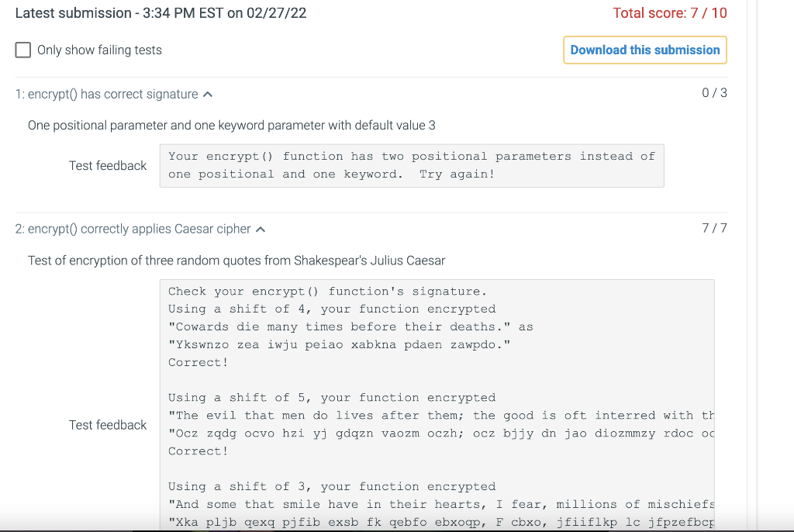Click the "Test feedback" label beside test 2
The width and height of the screenshot is (794, 532).
click(x=108, y=425)
